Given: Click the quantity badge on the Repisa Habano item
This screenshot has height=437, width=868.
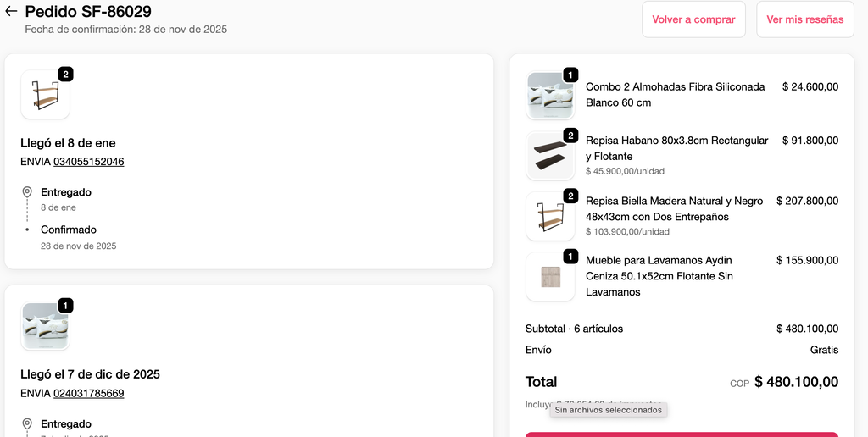Looking at the screenshot, I should (x=570, y=136).
